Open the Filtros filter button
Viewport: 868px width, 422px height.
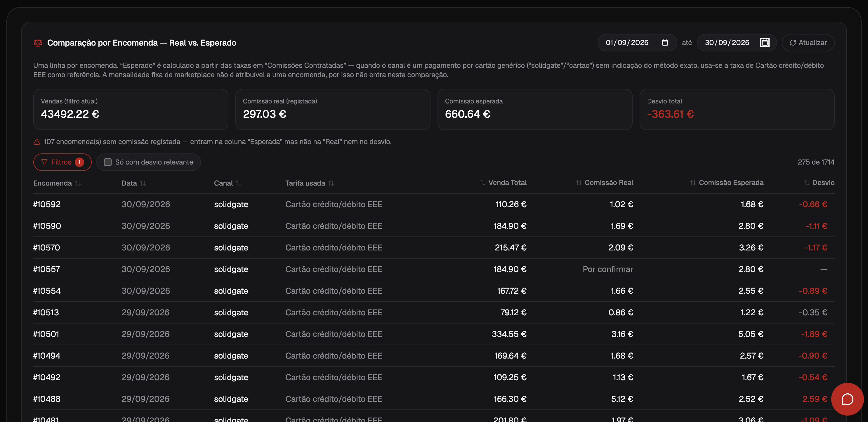[x=62, y=162]
